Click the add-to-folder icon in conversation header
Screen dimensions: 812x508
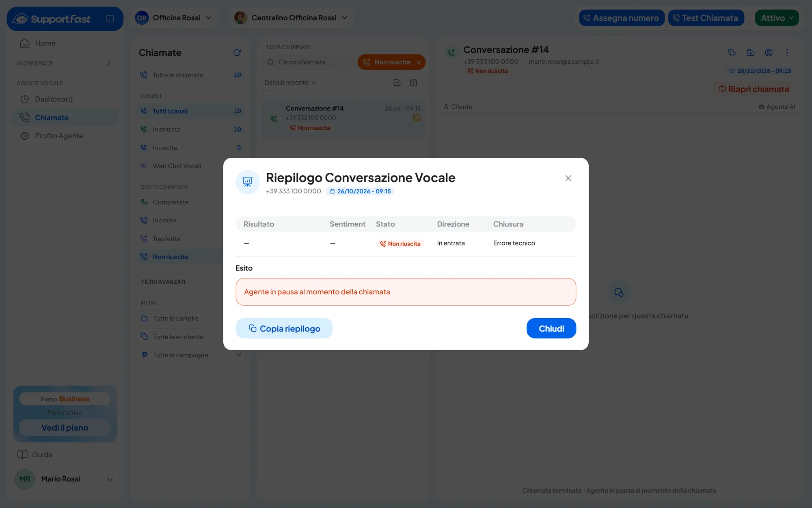click(x=750, y=52)
